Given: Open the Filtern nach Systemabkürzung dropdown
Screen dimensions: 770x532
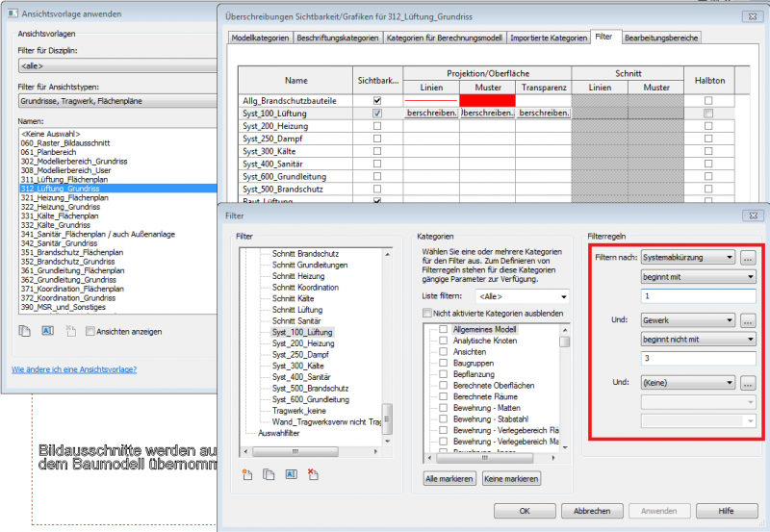Looking at the screenshot, I should pos(687,258).
